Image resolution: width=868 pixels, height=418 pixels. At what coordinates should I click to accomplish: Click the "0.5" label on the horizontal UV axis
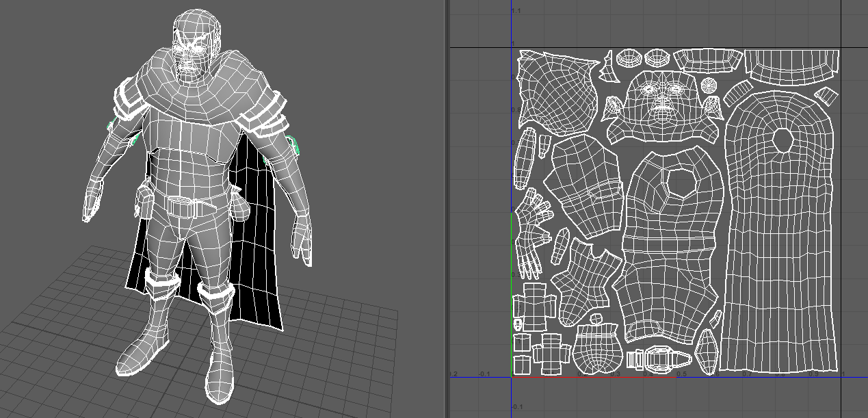[x=681, y=374]
